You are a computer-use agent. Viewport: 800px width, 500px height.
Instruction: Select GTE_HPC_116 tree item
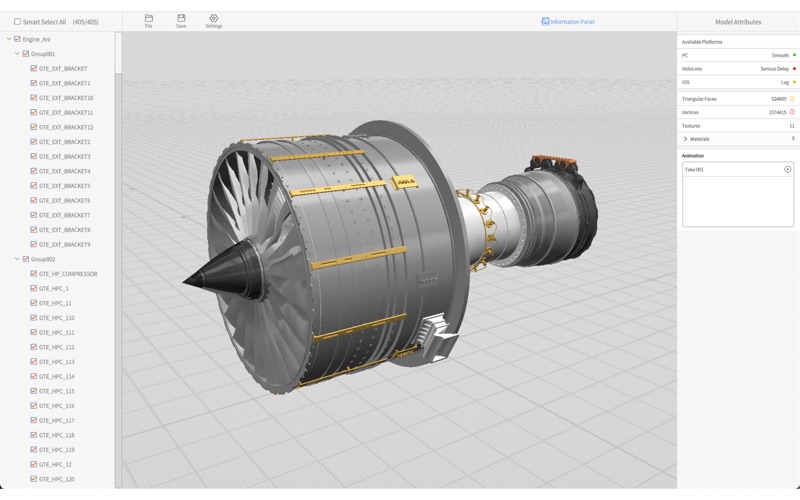[x=57, y=406]
